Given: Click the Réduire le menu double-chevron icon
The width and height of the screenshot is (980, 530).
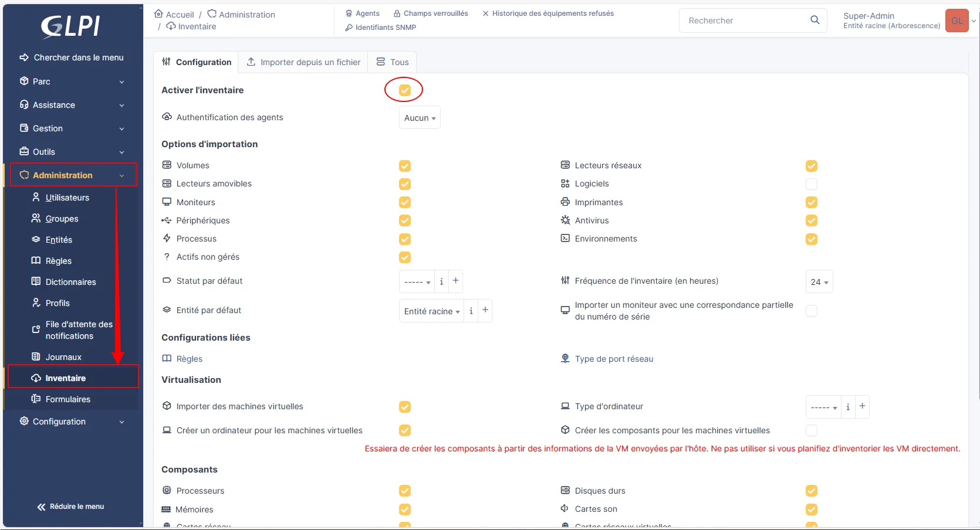Looking at the screenshot, I should pos(41,507).
